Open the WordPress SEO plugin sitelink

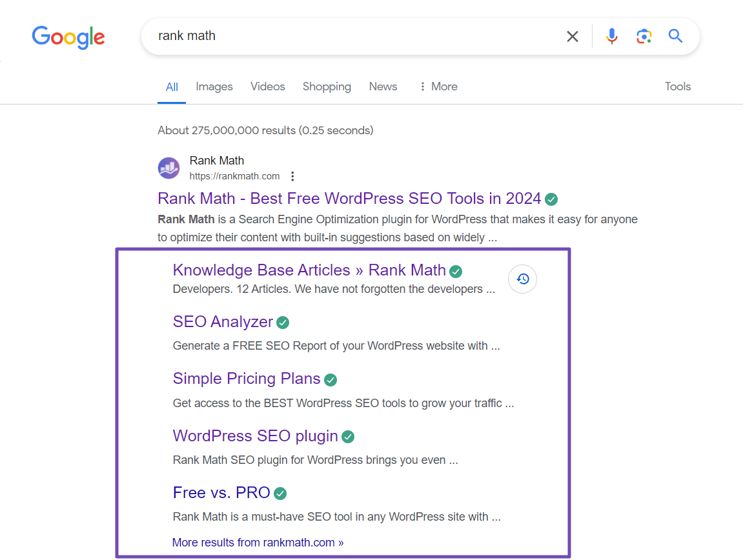pyautogui.click(x=255, y=435)
